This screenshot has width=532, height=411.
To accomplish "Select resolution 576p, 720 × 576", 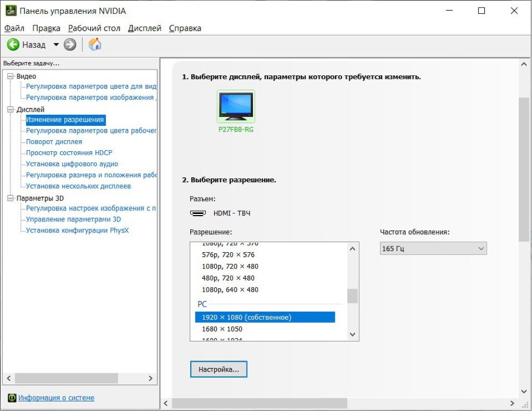I will (x=228, y=255).
